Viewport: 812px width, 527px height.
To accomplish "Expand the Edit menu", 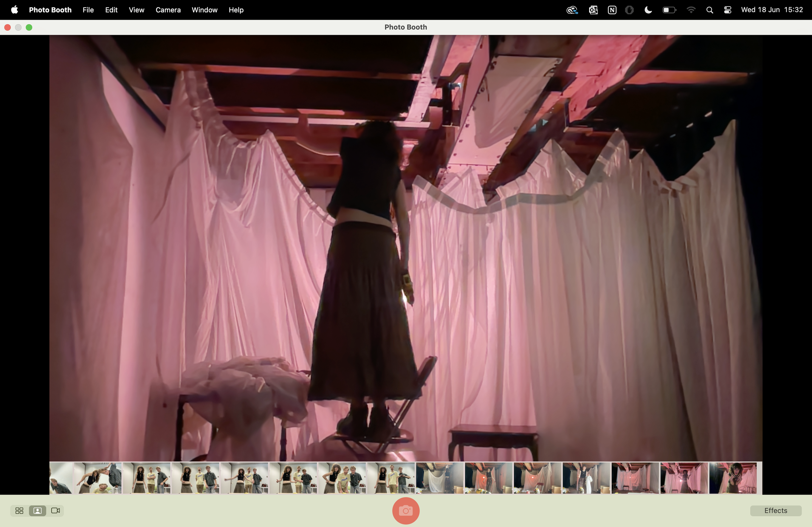I will [111, 10].
